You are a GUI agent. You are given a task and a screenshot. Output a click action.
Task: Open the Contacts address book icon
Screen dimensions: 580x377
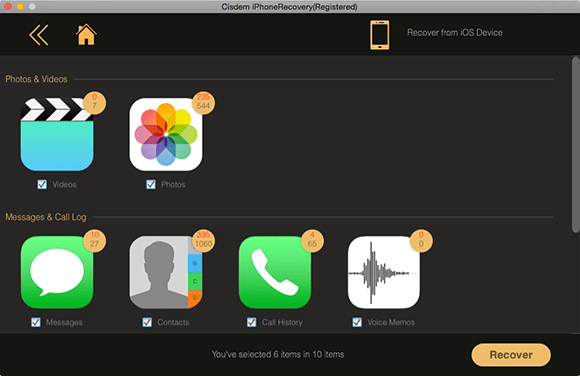click(x=166, y=272)
